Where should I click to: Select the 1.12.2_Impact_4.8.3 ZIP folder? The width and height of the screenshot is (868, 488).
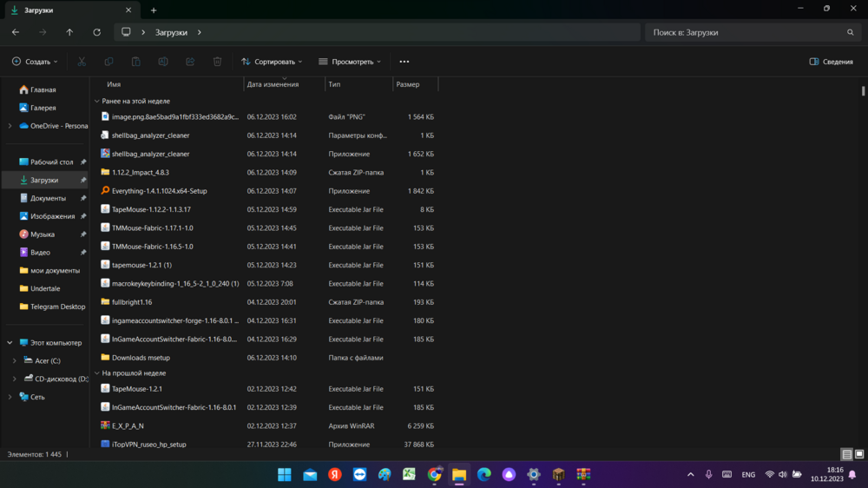point(141,173)
